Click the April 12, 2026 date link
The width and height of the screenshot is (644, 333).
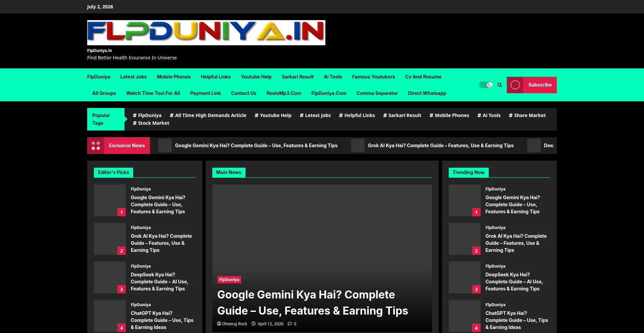(x=267, y=324)
